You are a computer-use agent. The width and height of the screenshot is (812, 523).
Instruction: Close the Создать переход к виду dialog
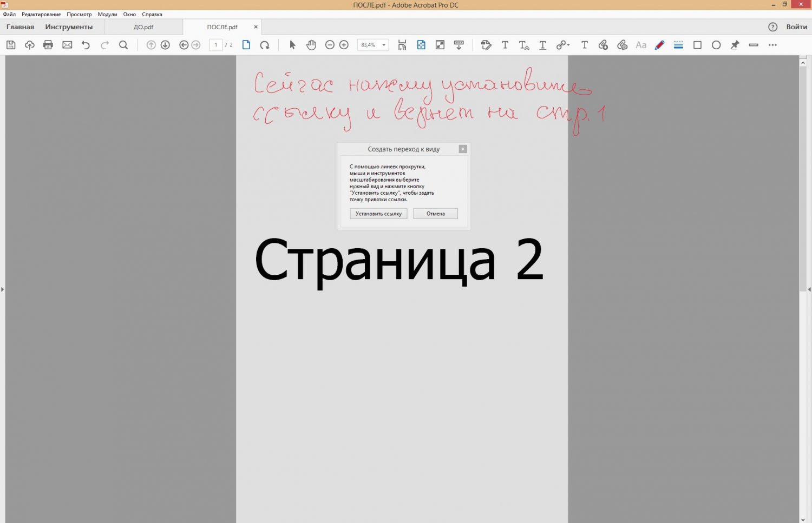pos(463,149)
